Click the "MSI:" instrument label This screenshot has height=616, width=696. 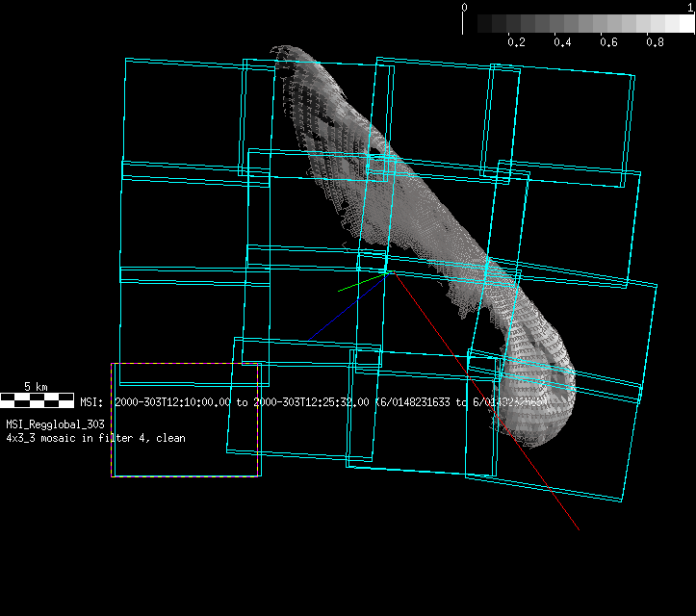[91, 402]
